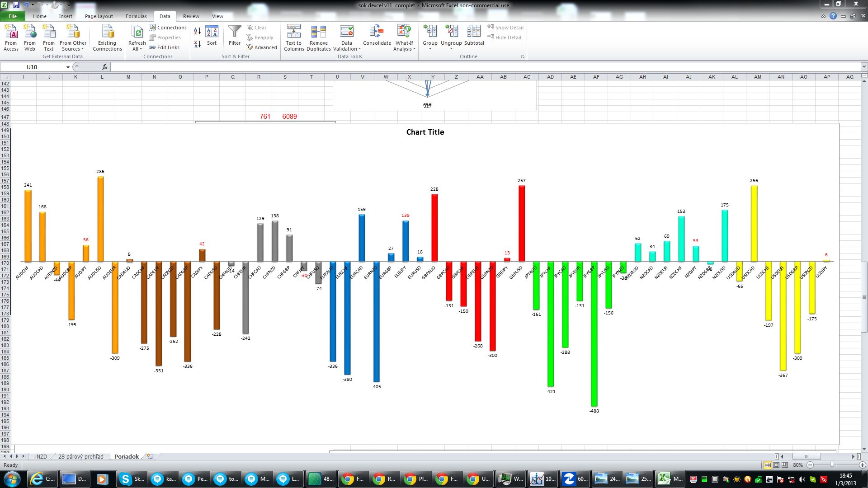Switch to Home ribbon tab
Image resolution: width=868 pixels, height=488 pixels.
click(x=39, y=16)
